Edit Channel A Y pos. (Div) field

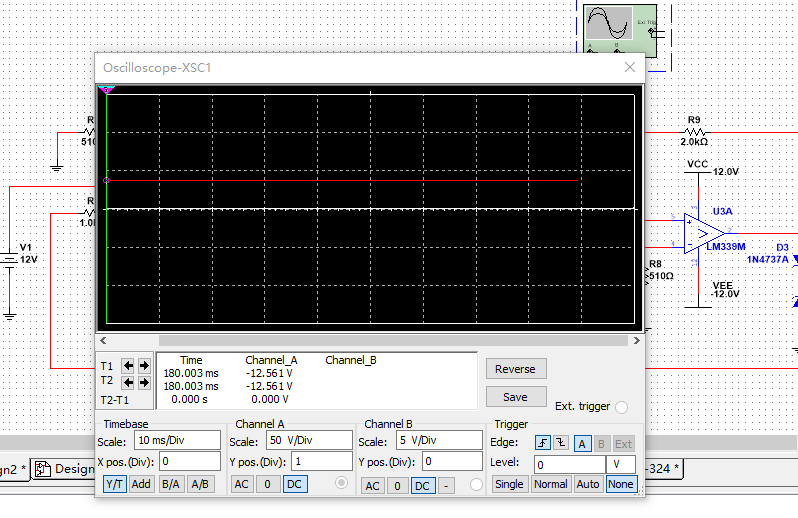pyautogui.click(x=322, y=462)
